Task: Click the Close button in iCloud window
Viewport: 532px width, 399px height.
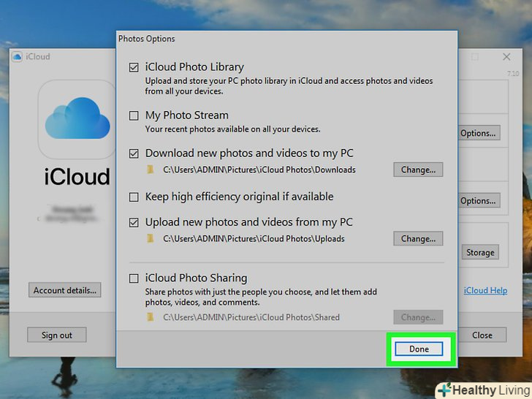Action: [482, 335]
